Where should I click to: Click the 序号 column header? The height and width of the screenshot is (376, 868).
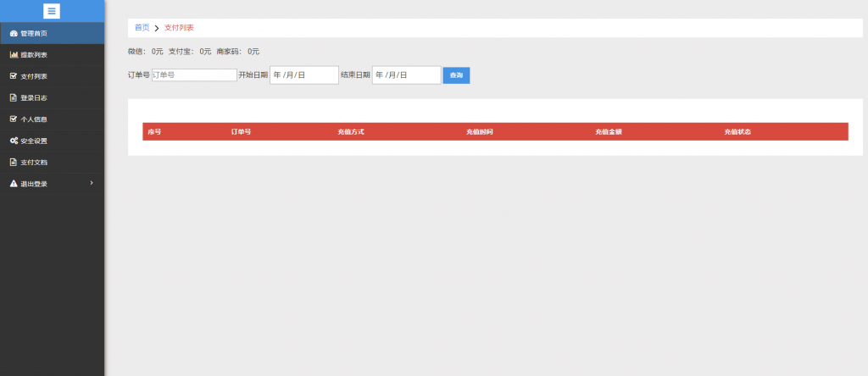(x=154, y=132)
